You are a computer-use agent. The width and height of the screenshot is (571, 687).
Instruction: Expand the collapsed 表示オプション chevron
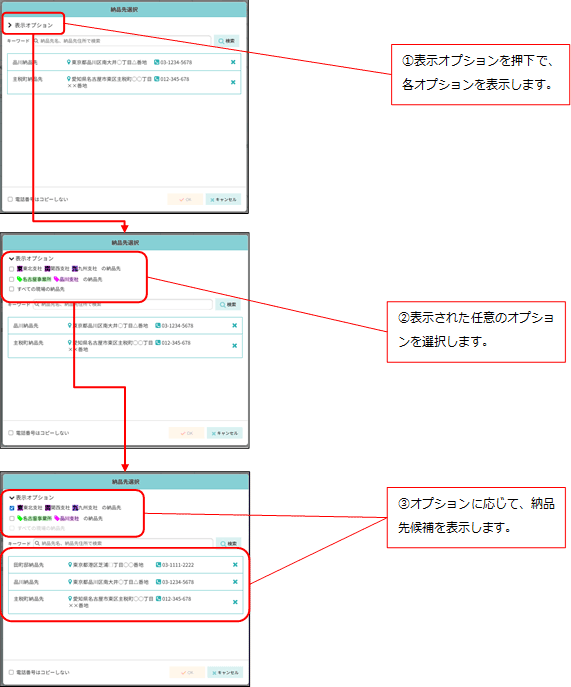click(x=10, y=25)
